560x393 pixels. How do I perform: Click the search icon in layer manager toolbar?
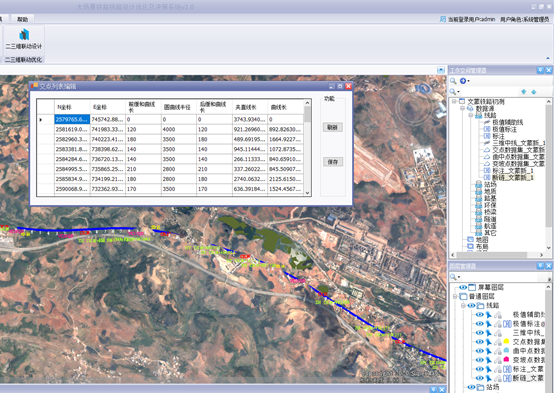[x=453, y=277]
